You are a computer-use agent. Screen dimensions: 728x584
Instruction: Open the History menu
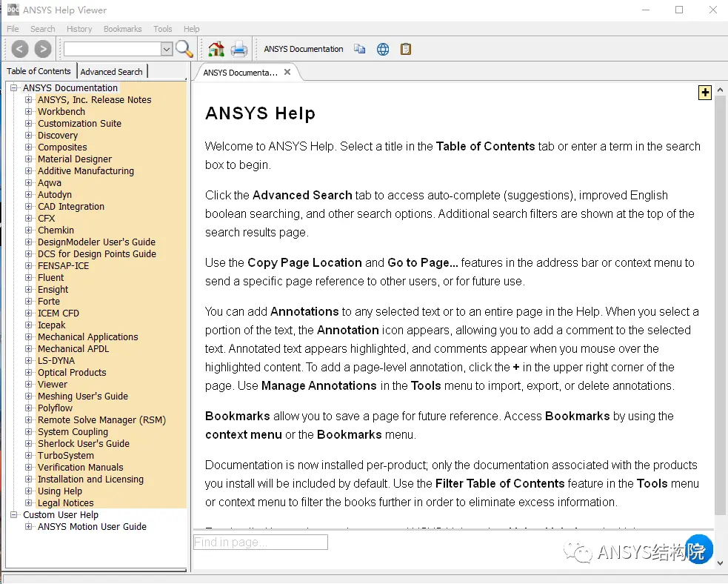(79, 29)
